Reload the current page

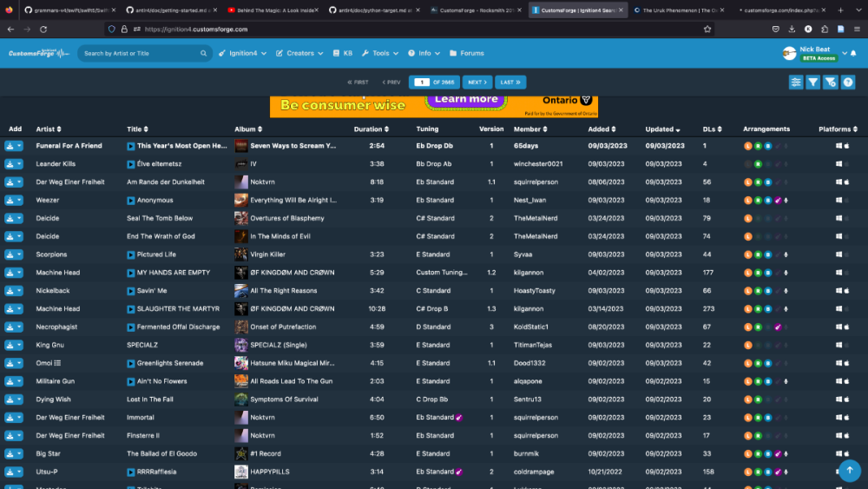pos(43,30)
